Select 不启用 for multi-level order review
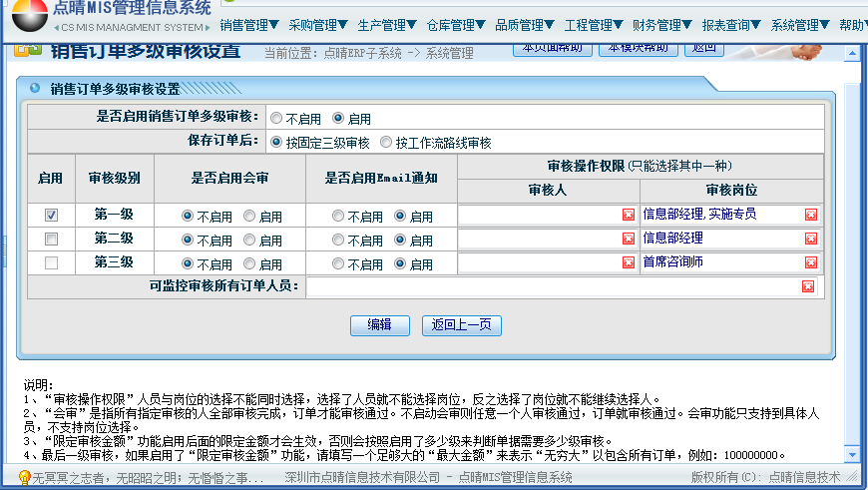 pyautogui.click(x=276, y=118)
